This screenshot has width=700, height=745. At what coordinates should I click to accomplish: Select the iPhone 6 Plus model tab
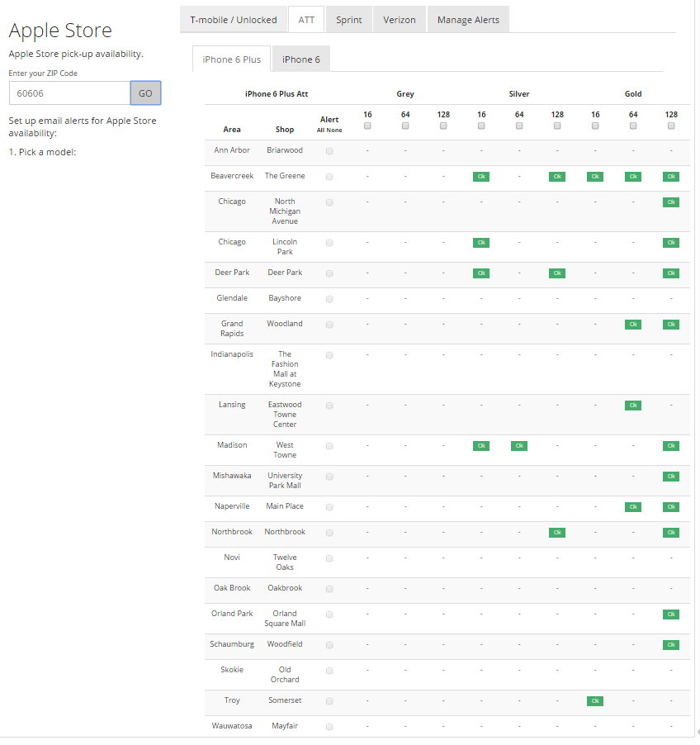[x=232, y=59]
